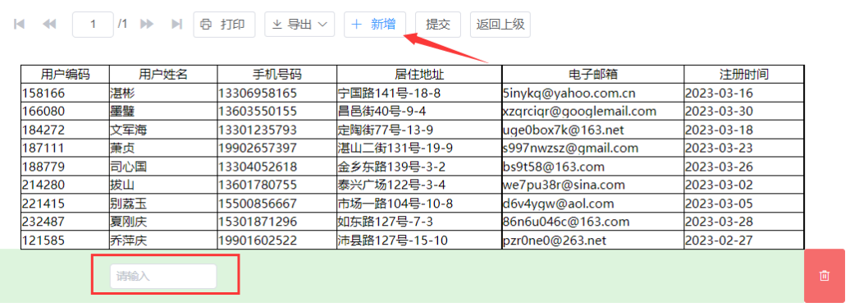Click the name cell 乔萍庆
This screenshot has height=307, width=868.
coord(163,241)
